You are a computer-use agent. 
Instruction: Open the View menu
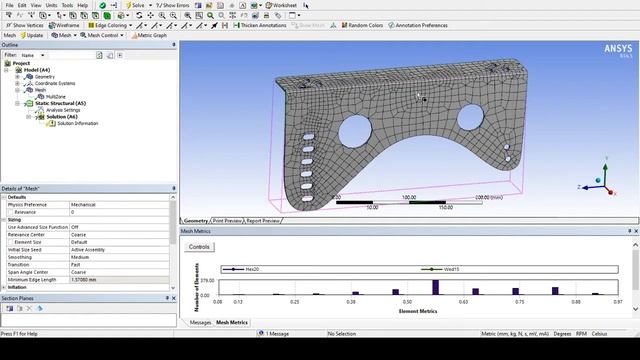[36, 5]
